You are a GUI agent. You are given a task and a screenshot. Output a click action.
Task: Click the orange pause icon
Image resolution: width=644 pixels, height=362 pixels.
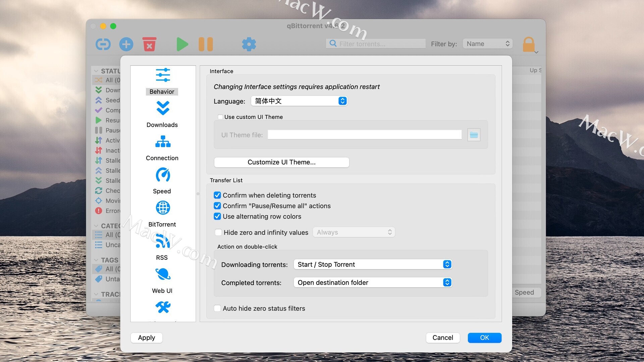click(x=206, y=44)
